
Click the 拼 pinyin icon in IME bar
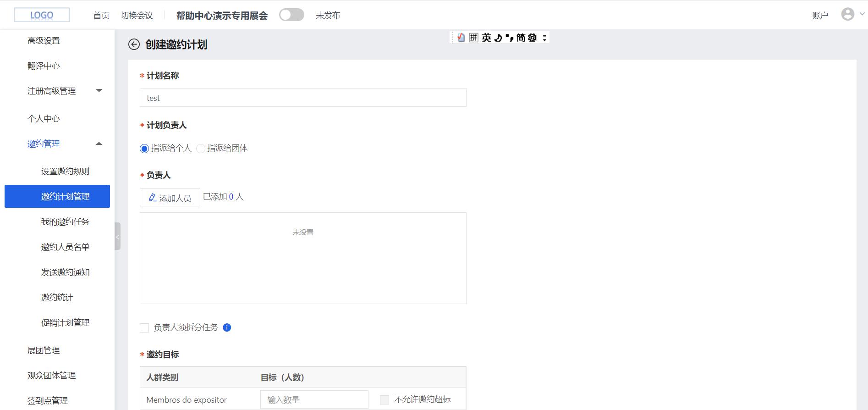[x=473, y=38]
